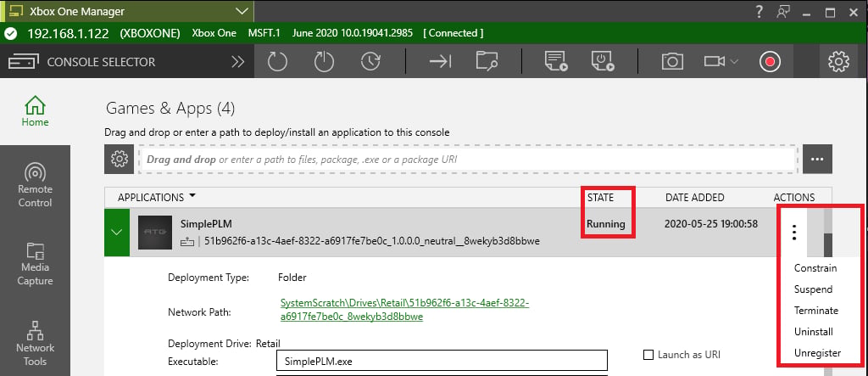Go to Home in sidebar
Viewport: 868px width, 376px height.
(35, 111)
